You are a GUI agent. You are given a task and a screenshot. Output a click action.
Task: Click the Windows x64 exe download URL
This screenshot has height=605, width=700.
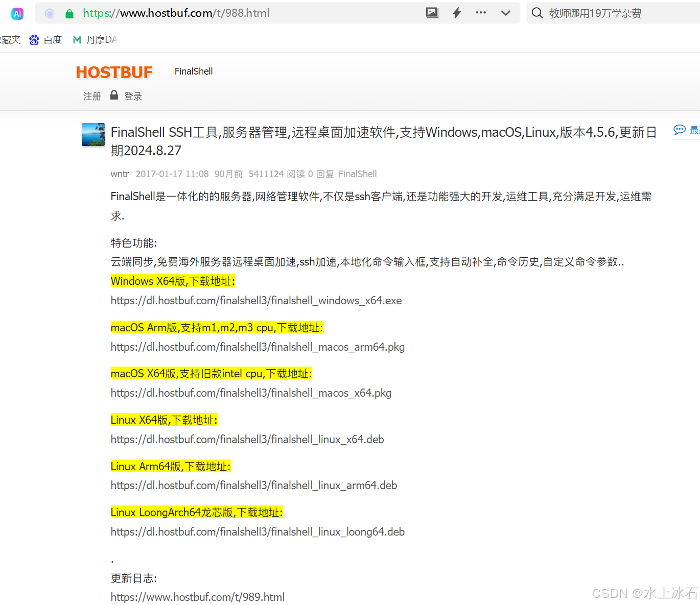pos(256,301)
